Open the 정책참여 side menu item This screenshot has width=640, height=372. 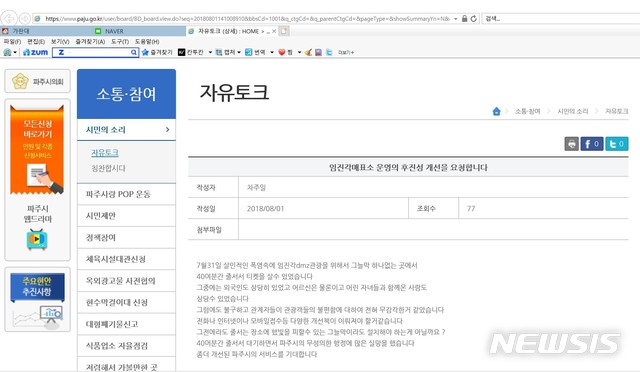point(126,237)
